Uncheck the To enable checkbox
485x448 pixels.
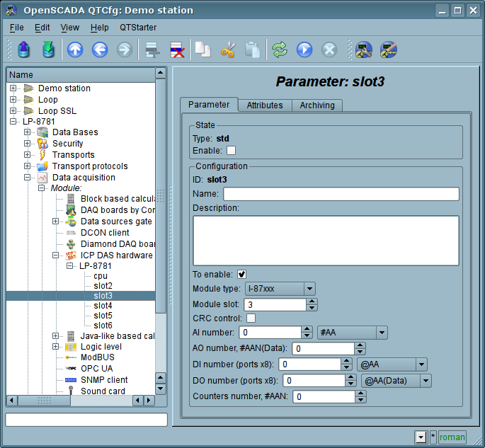coord(241,274)
